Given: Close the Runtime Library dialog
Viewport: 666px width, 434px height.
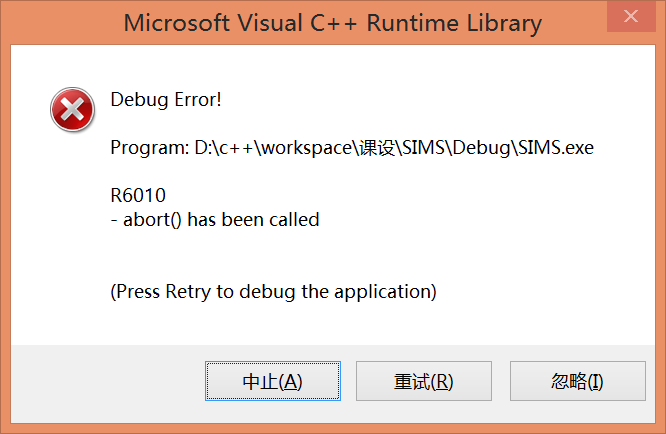Looking at the screenshot, I should (x=631, y=17).
